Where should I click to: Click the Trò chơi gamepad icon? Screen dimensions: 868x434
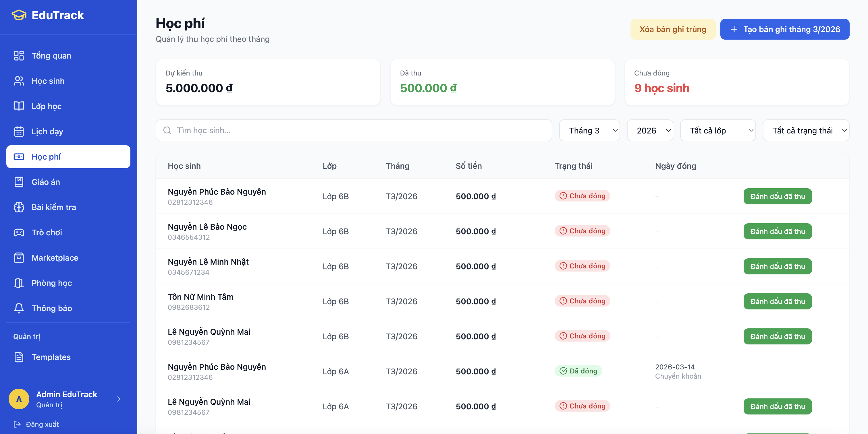point(19,232)
